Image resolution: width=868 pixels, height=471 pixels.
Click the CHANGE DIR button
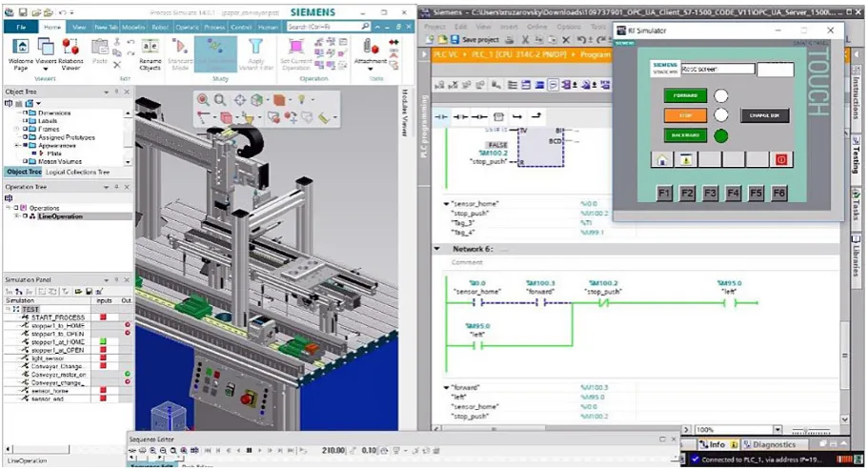point(764,115)
